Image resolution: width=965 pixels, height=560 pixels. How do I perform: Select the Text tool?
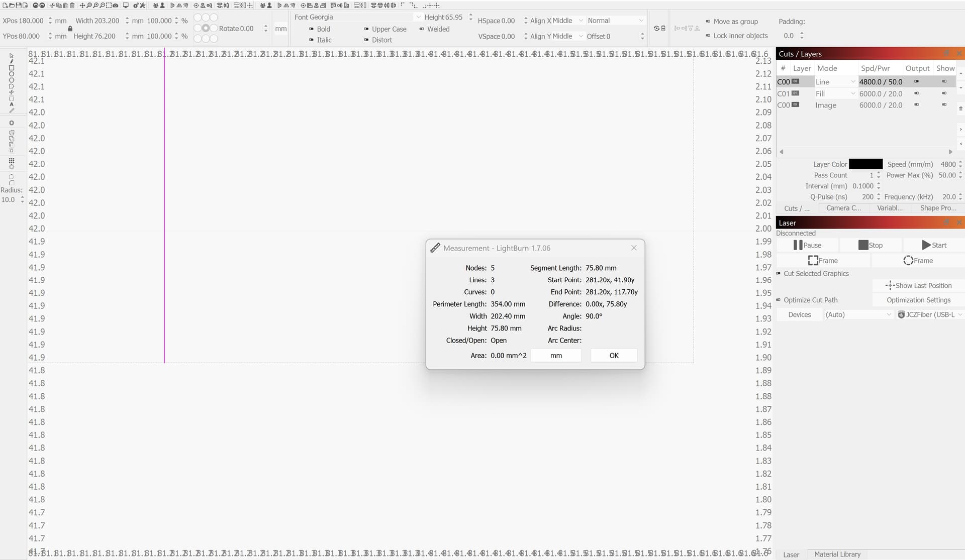pyautogui.click(x=11, y=104)
